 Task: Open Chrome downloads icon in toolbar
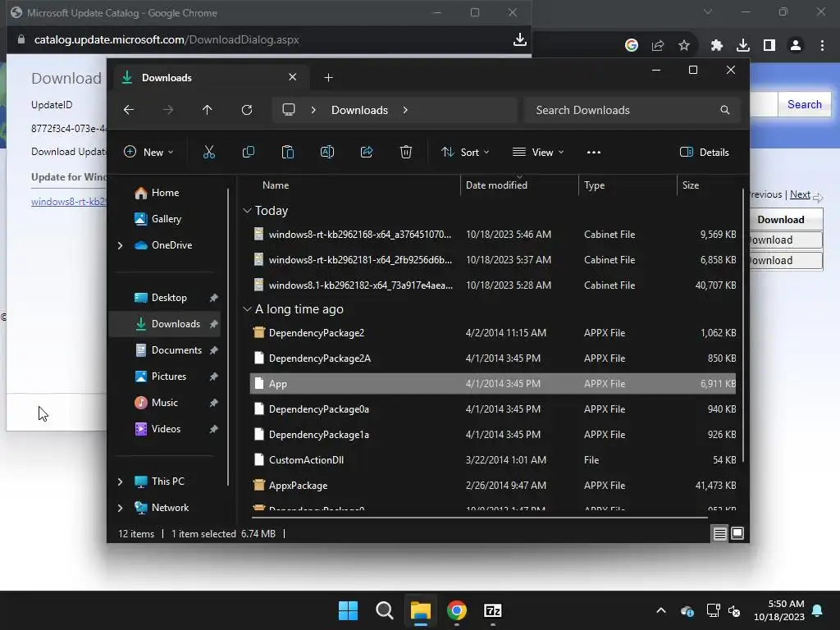[x=743, y=46]
